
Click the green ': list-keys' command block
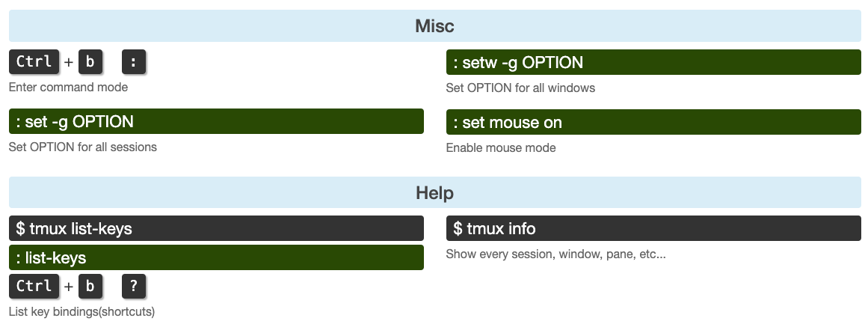coord(216,257)
